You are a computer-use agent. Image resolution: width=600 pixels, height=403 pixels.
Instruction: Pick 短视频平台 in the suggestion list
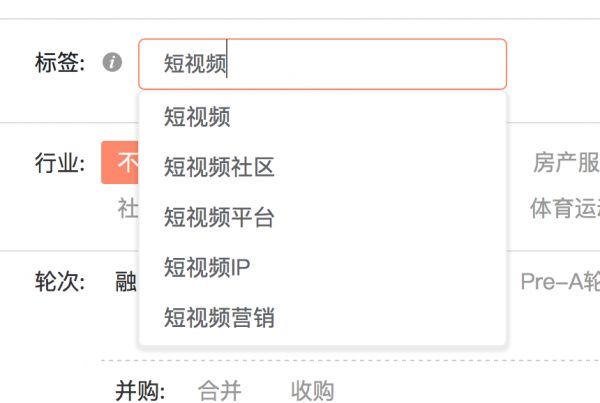pyautogui.click(x=219, y=217)
